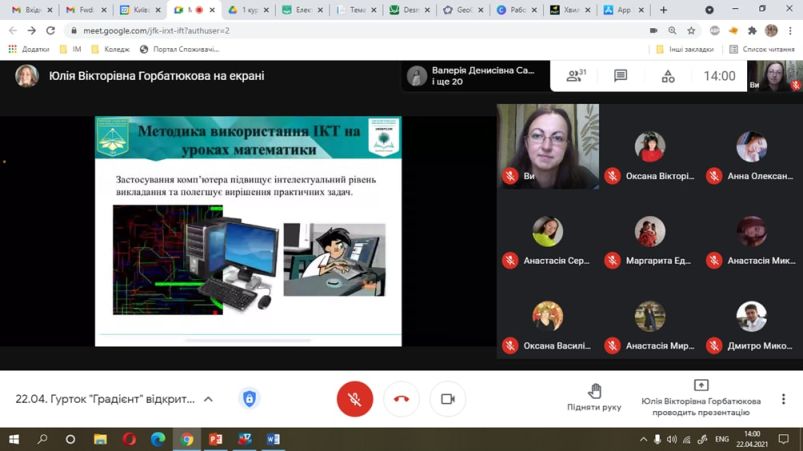The height and width of the screenshot is (451, 803).
Task: Select Маргарита Ед... participant tile
Action: [x=650, y=232]
